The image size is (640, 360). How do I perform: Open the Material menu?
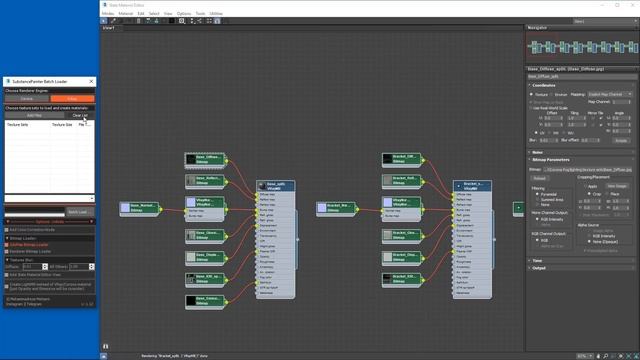[x=126, y=13]
